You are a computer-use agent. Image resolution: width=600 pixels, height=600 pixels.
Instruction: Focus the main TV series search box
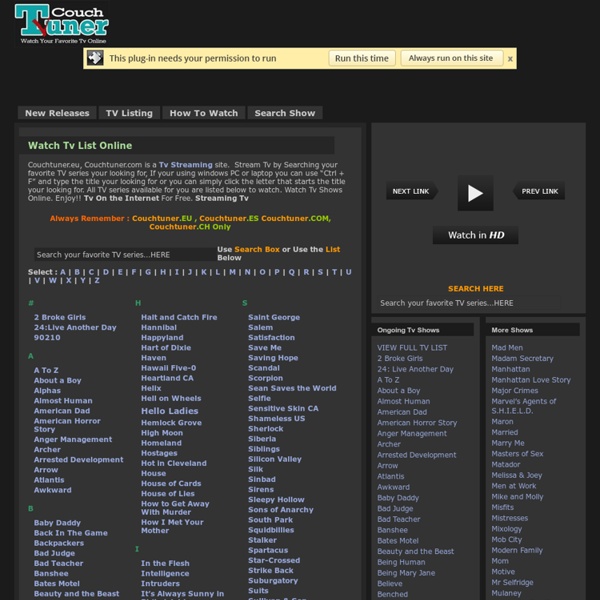[x=125, y=254]
